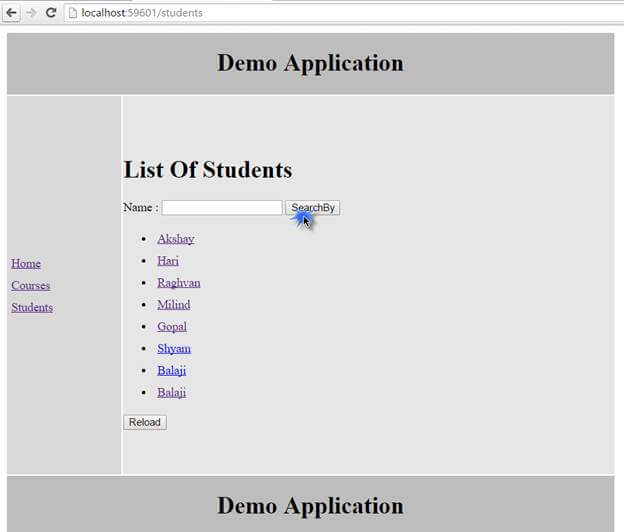Click the browser forward arrow
The width and height of the screenshot is (624, 532).
[x=31, y=13]
